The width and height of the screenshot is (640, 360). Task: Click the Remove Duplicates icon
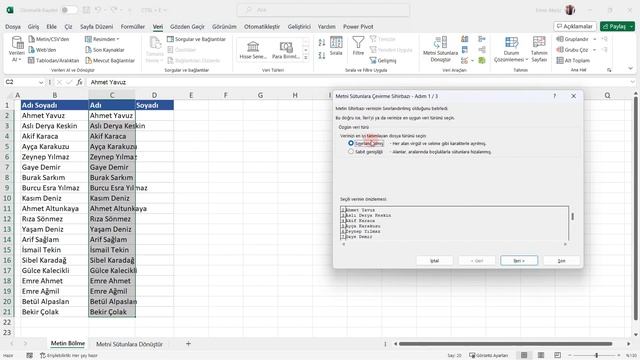pyautogui.click(x=464, y=50)
